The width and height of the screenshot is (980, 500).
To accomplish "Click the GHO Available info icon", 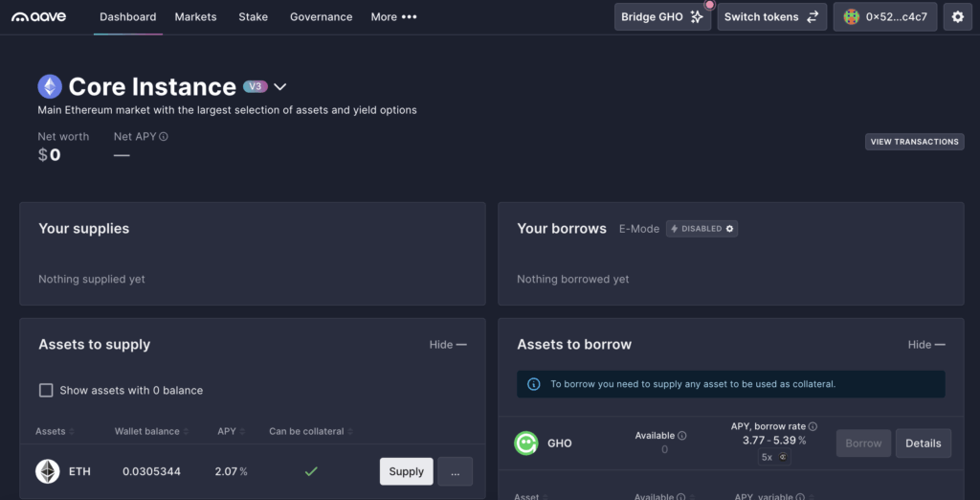I will point(681,435).
